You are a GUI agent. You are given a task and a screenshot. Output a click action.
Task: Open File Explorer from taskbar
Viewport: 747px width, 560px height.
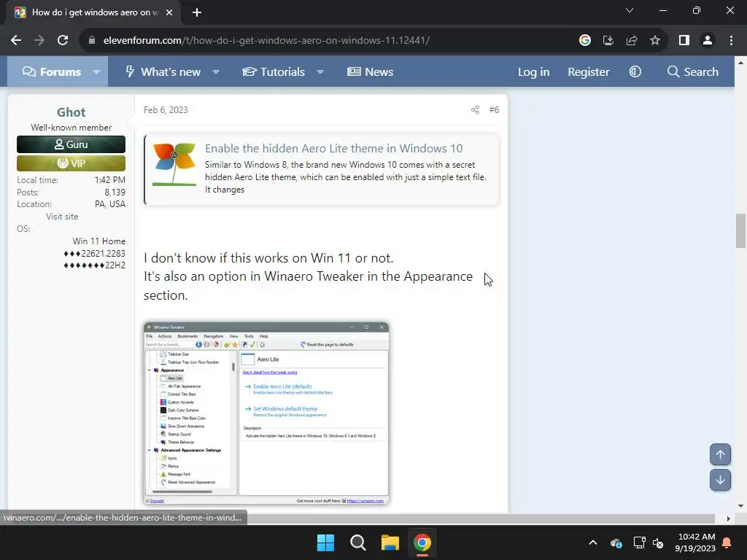pos(390,542)
